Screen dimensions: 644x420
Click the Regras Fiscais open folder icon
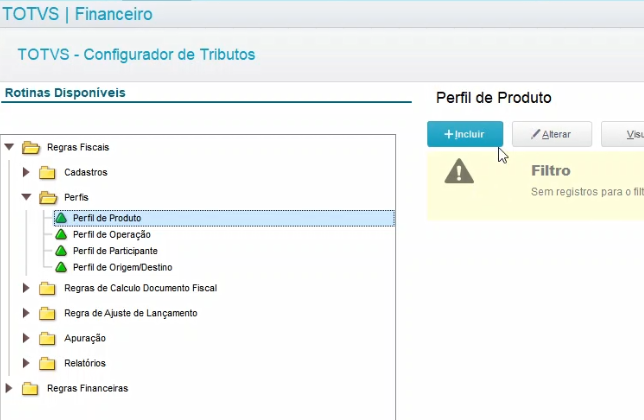[31, 147]
